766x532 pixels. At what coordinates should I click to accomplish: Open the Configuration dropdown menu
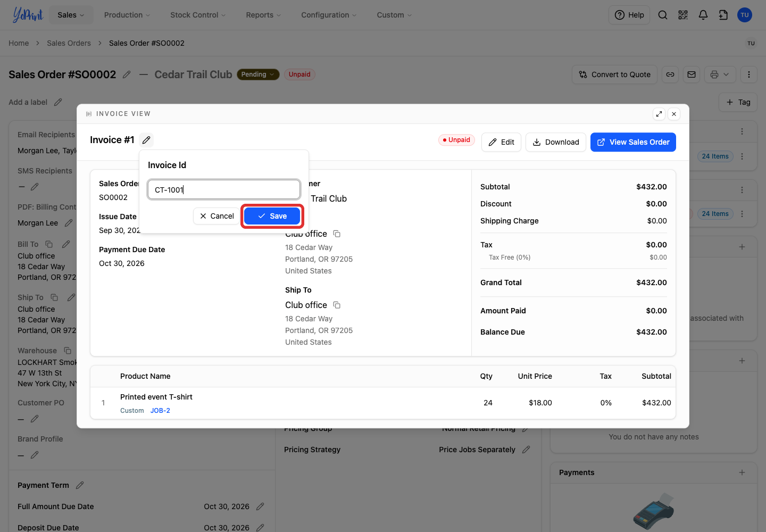329,15
